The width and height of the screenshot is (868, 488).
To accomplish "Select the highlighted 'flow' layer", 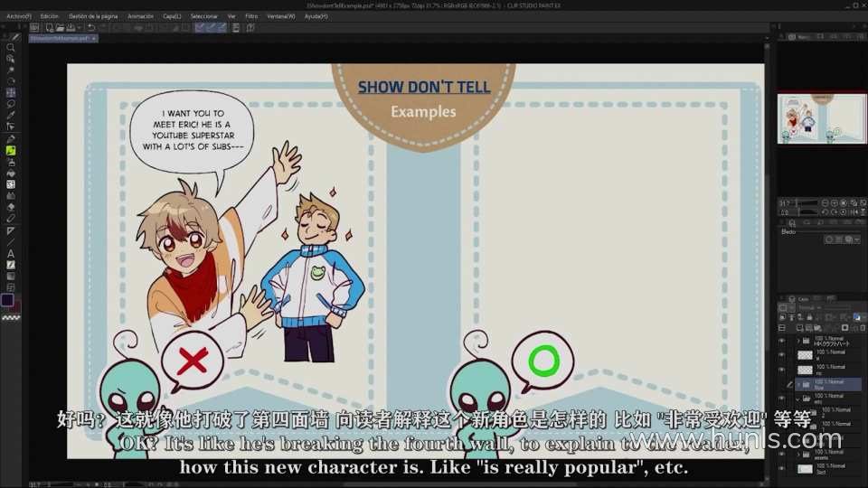I will (x=827, y=384).
